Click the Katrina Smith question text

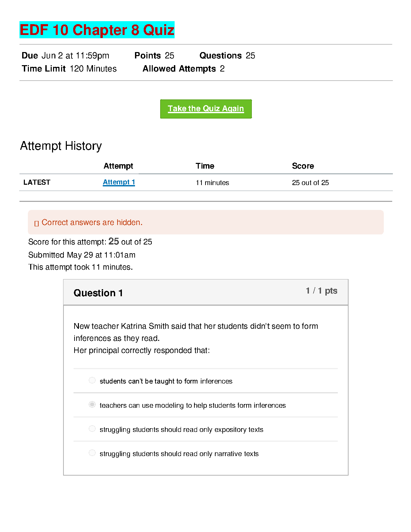pos(196,338)
